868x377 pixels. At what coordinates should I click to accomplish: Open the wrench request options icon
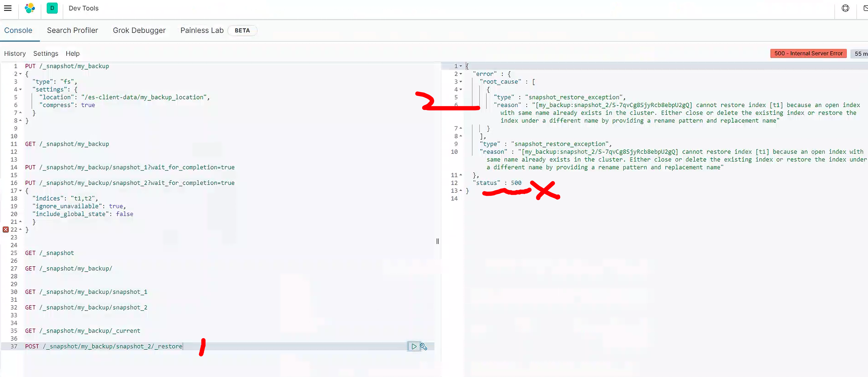click(424, 346)
